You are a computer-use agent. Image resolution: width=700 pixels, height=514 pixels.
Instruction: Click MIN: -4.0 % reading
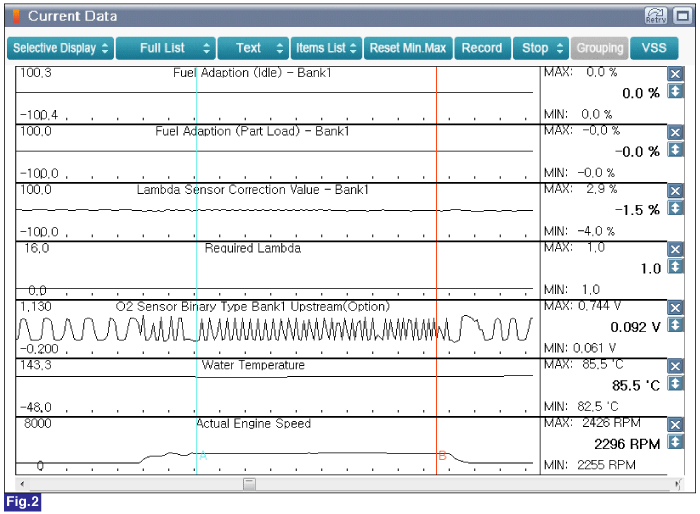pos(579,231)
